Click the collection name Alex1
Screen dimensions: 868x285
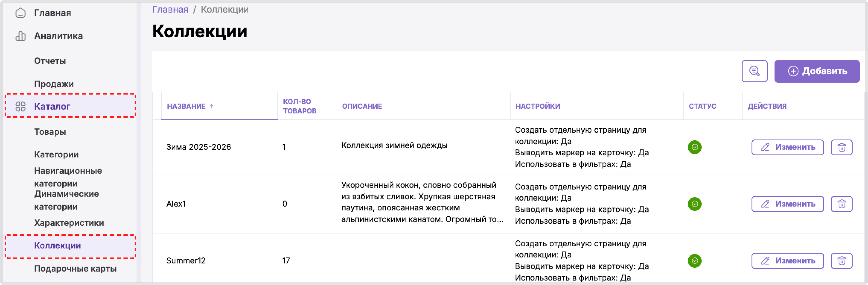[x=176, y=204]
